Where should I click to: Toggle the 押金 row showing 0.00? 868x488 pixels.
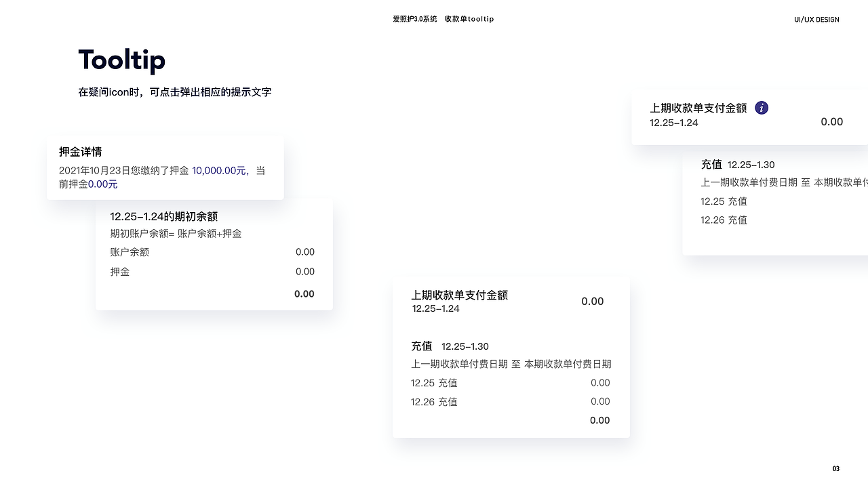pyautogui.click(x=214, y=272)
